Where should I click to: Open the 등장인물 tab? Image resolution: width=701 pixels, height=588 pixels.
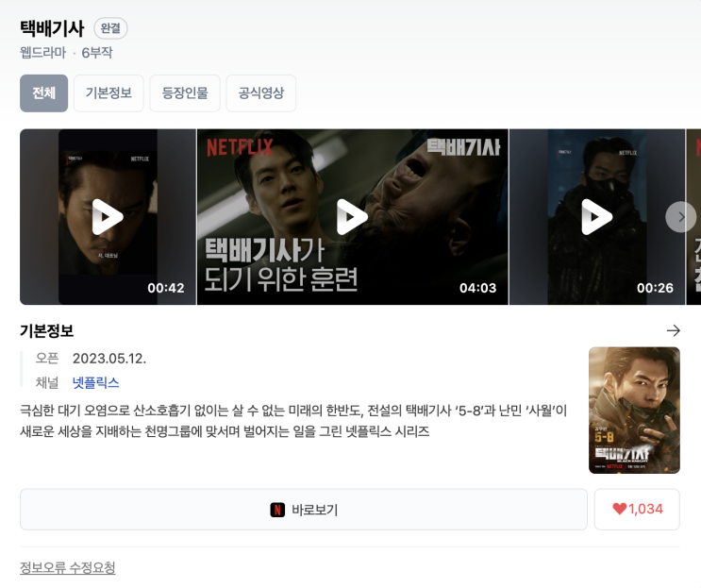pyautogui.click(x=185, y=93)
